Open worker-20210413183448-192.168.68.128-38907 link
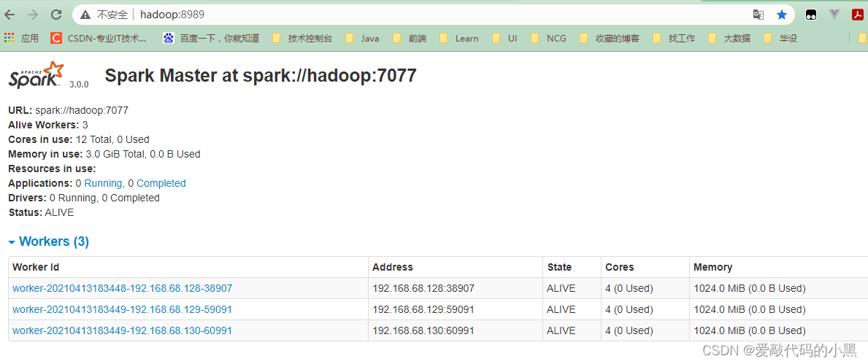This screenshot has height=364, width=868. (x=123, y=288)
